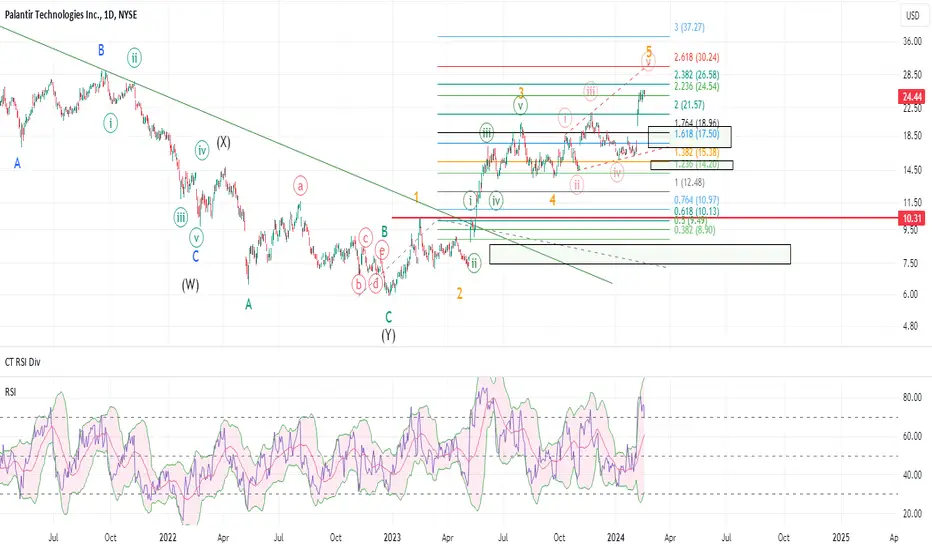Select the (X) wave label
Image resolution: width=932 pixels, height=550 pixels.
[x=223, y=142]
